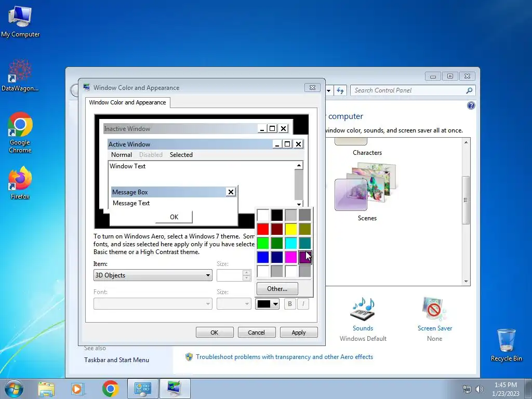Open the DataWagon desktop shortcut

[20, 75]
